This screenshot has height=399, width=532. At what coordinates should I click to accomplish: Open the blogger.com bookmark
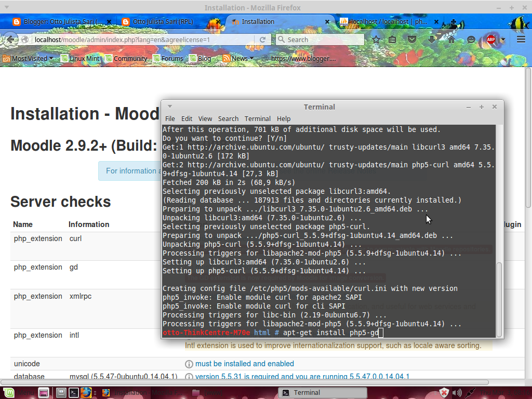tap(299, 58)
